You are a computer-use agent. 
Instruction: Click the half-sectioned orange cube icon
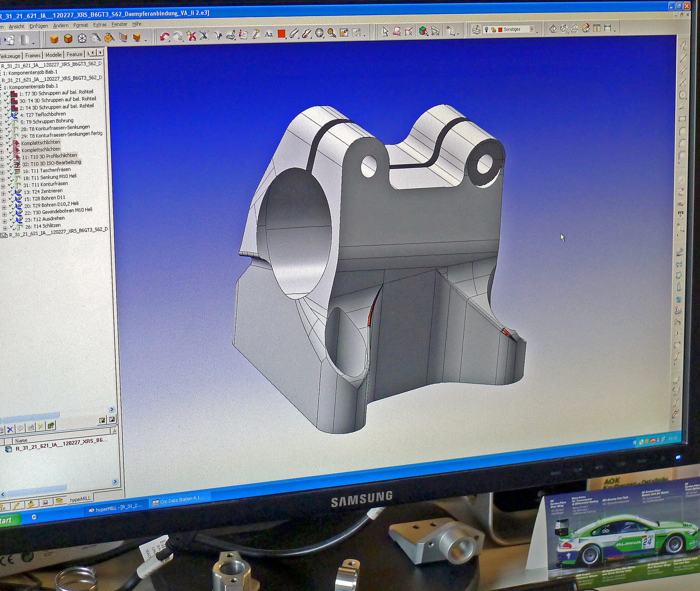(x=137, y=37)
